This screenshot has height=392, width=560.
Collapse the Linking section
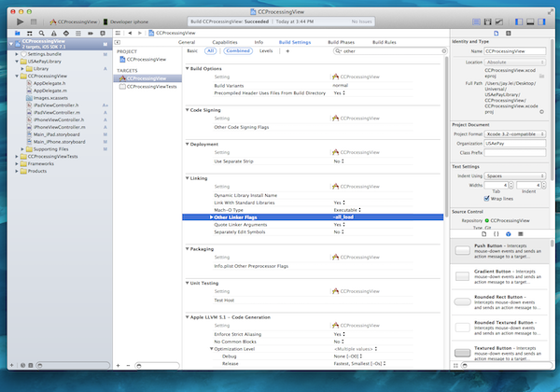pos(189,177)
